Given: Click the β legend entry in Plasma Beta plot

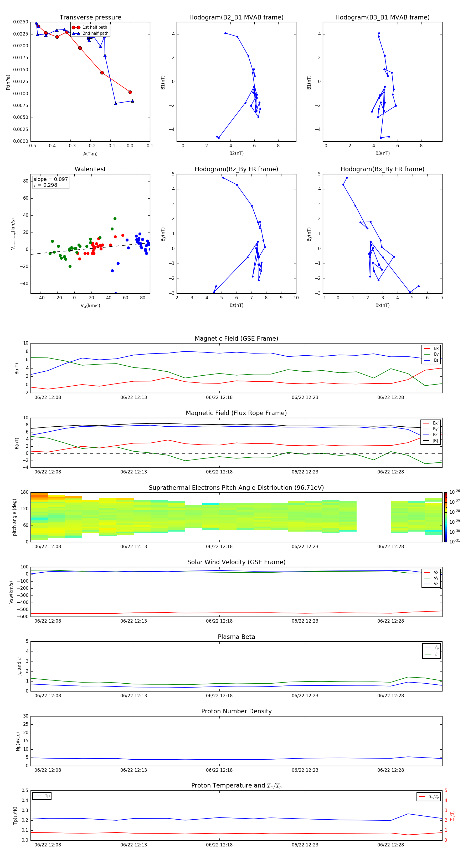Looking at the screenshot, I should point(431,654).
